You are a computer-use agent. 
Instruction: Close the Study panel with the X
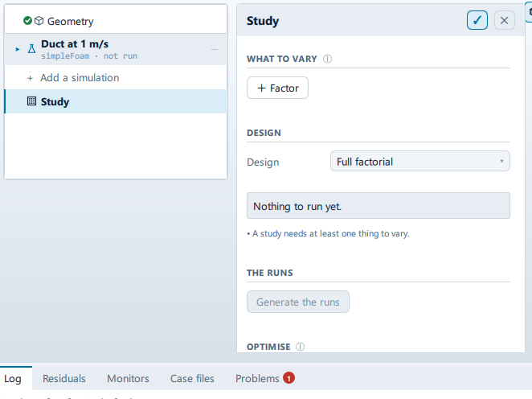504,20
